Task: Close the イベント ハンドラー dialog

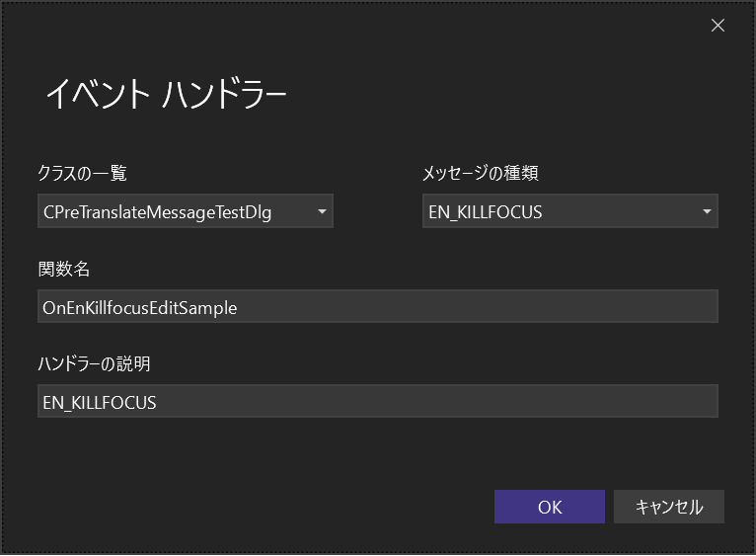Action: [x=718, y=26]
